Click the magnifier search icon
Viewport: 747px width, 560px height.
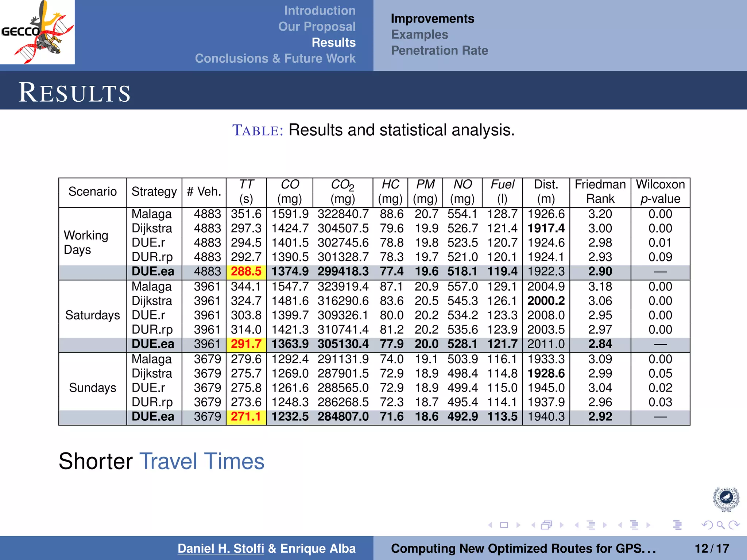click(x=720, y=525)
